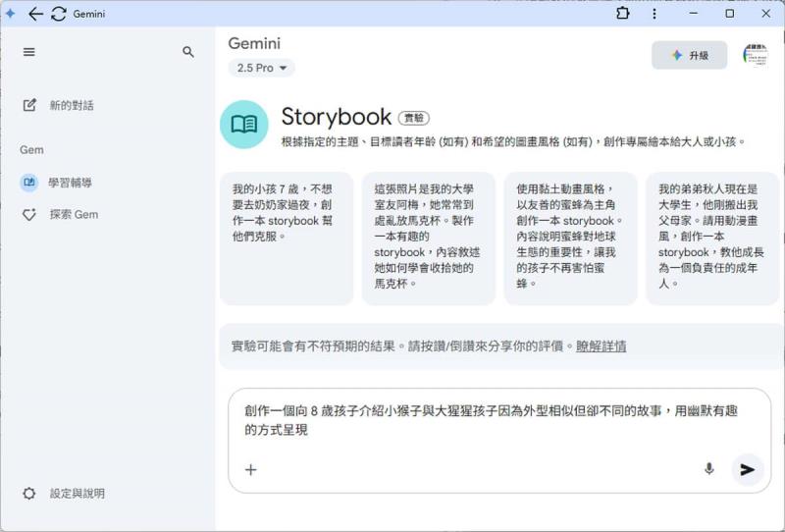Image resolution: width=785 pixels, height=532 pixels.
Task: Close the Gemini window
Action: coord(766,14)
